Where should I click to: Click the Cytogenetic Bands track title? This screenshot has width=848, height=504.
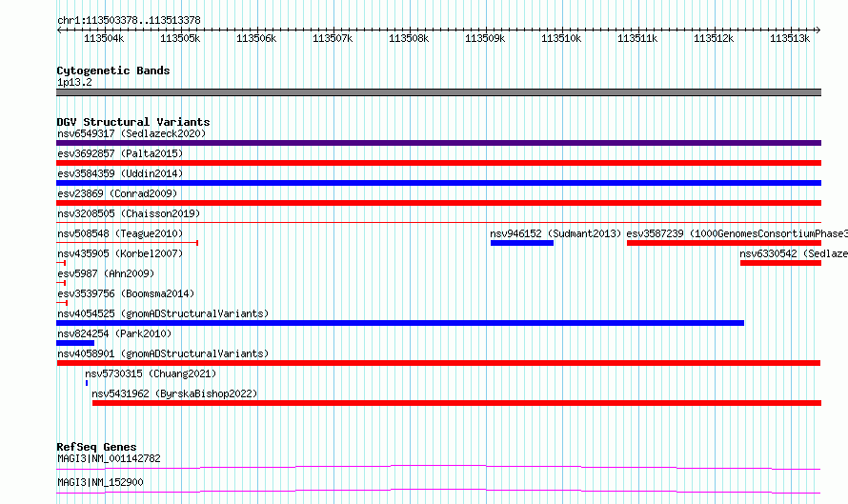click(113, 71)
